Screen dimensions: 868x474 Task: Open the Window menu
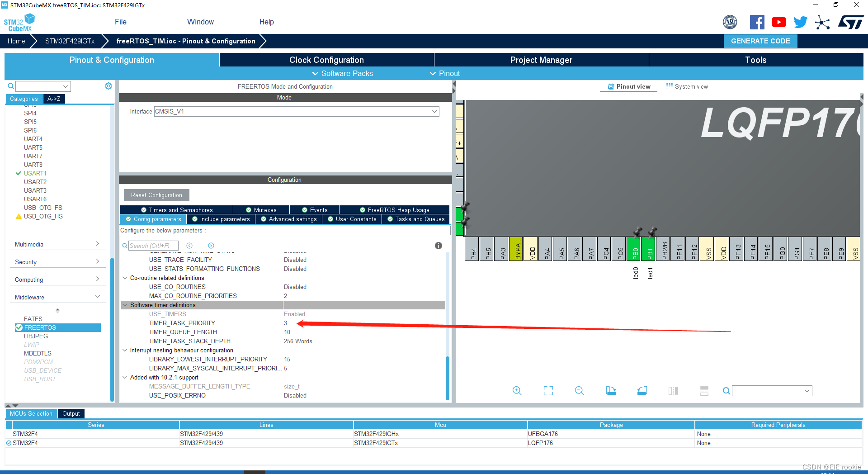coord(200,22)
